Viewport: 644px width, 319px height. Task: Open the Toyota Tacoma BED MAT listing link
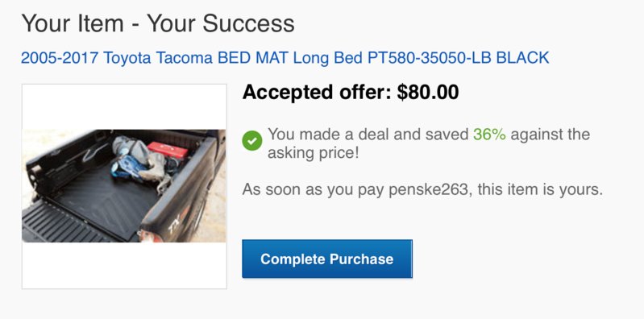click(285, 58)
